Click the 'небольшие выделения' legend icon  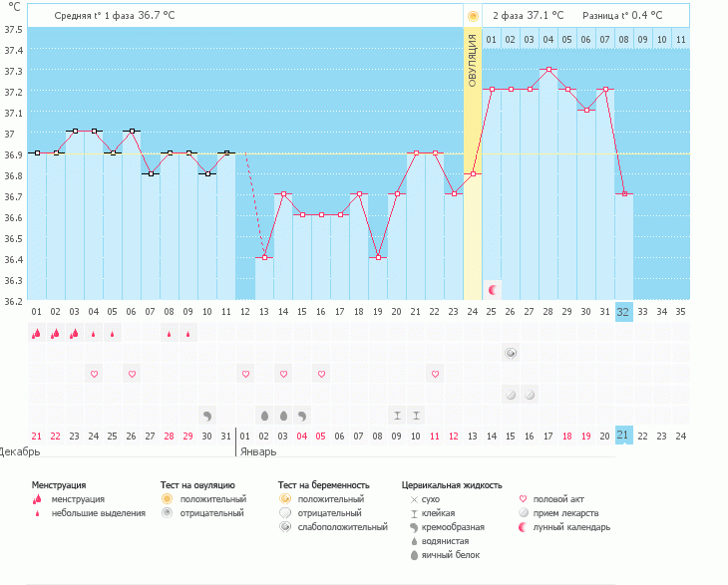point(37,513)
